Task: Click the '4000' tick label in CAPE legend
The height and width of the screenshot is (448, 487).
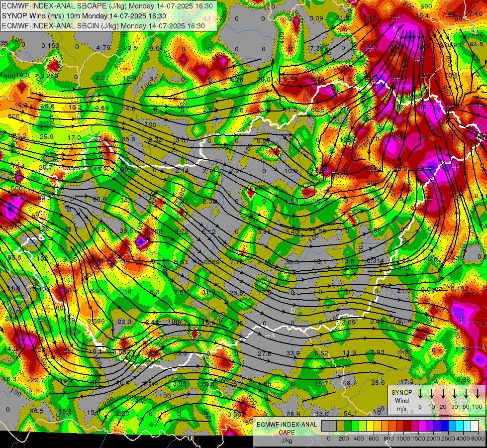Action: [x=463, y=439]
